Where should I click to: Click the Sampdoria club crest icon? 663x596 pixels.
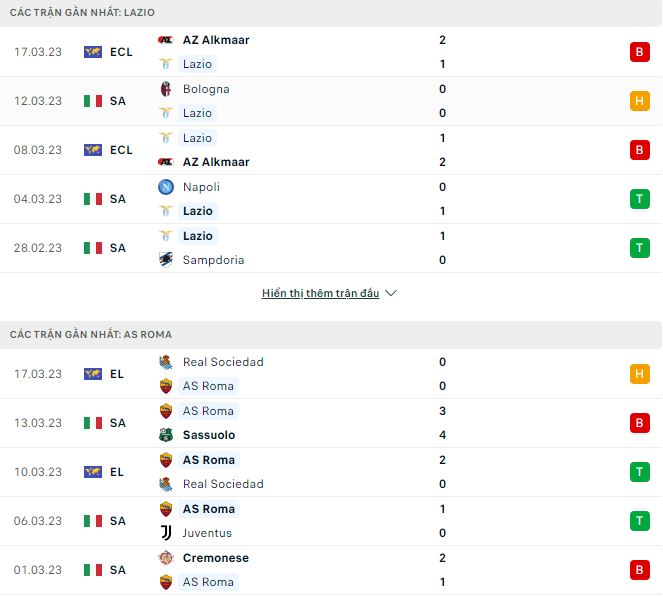166,260
